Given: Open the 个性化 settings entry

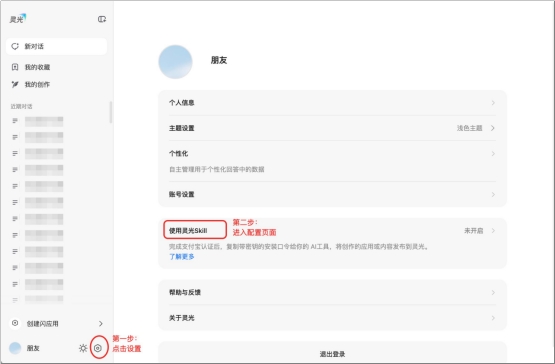Looking at the screenshot, I should tap(332, 161).
